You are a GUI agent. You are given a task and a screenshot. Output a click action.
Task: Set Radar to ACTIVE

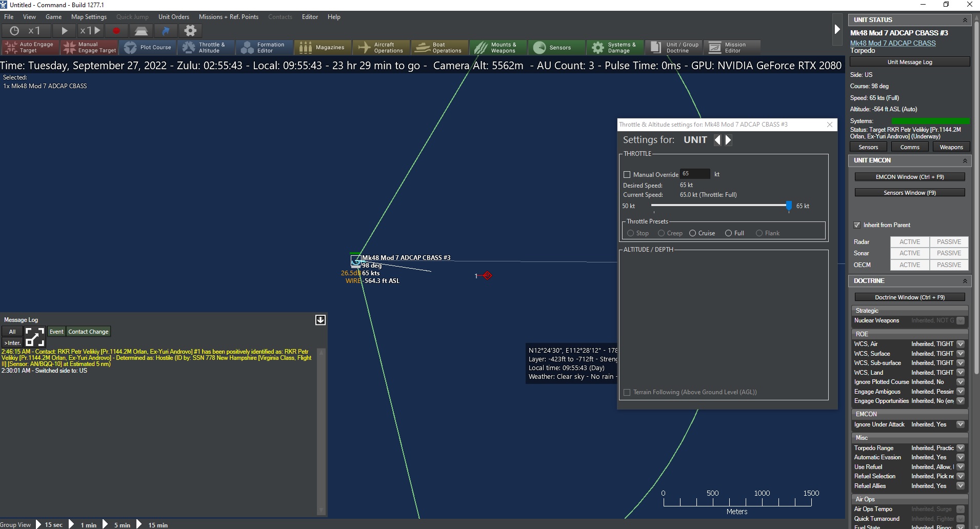pyautogui.click(x=910, y=242)
